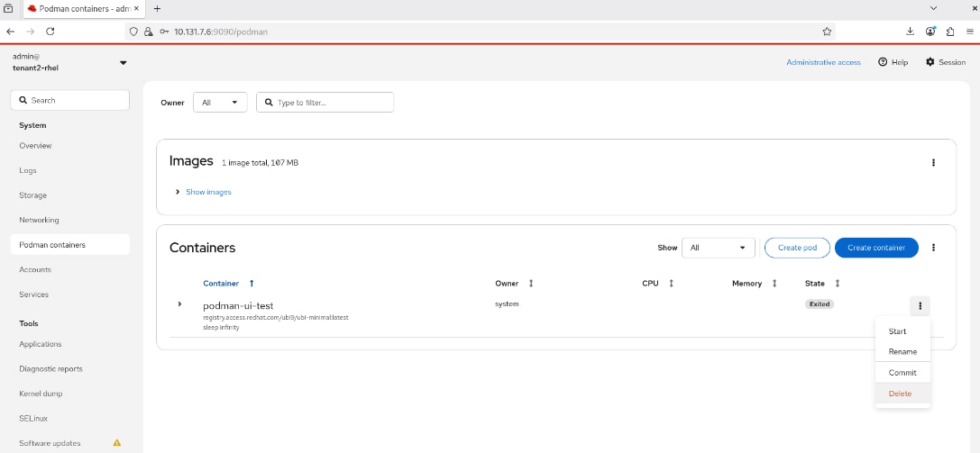
Task: Click the Exited state badge
Action: pos(820,304)
